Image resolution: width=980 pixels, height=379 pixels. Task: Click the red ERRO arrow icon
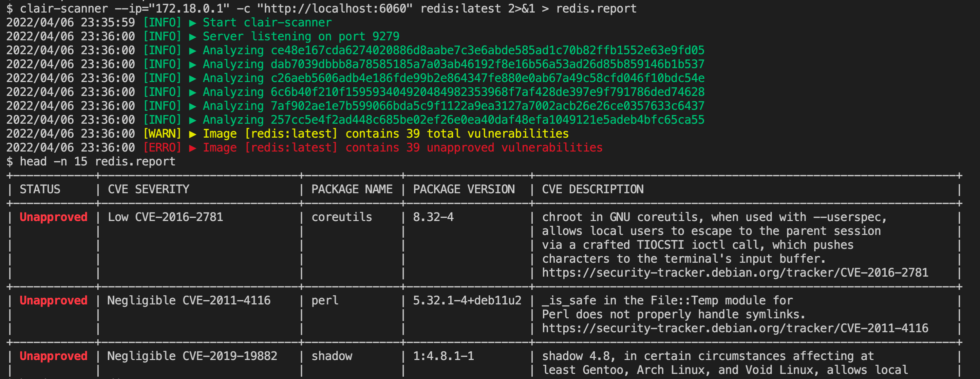point(192,148)
